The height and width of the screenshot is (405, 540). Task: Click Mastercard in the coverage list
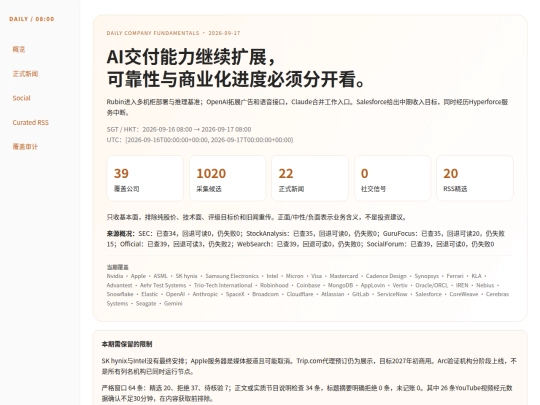(344, 276)
